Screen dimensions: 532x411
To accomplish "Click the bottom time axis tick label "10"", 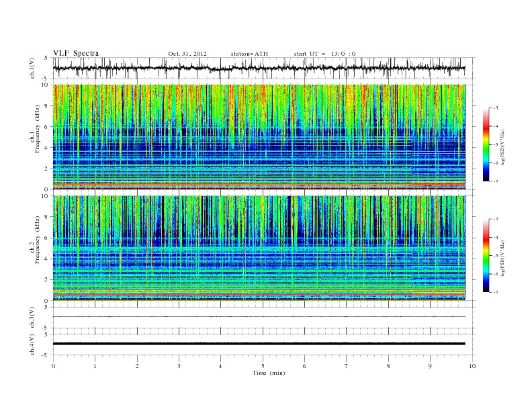I will point(472,366).
